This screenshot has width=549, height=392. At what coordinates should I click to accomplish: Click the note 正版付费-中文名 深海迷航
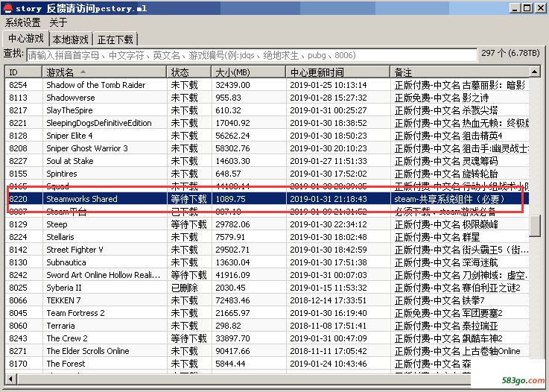(x=446, y=262)
